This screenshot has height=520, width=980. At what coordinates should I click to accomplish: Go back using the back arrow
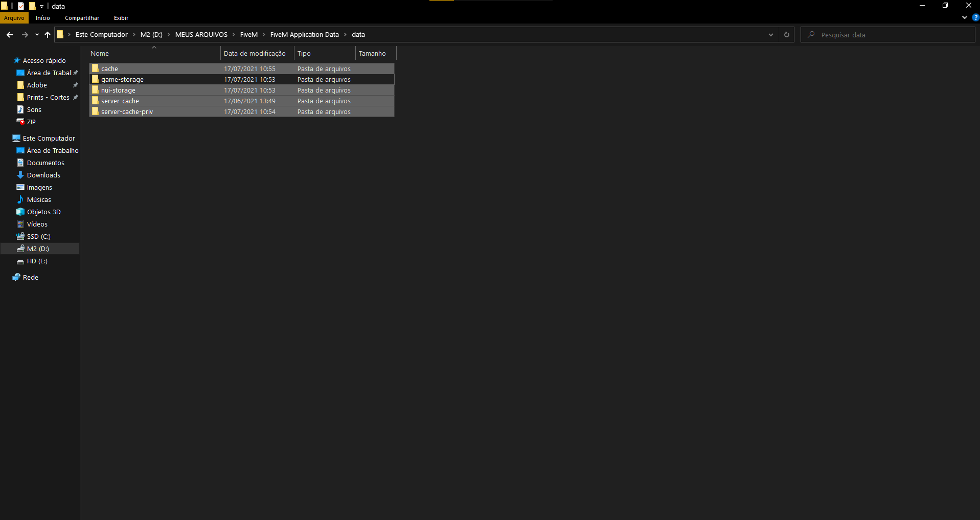pyautogui.click(x=9, y=34)
